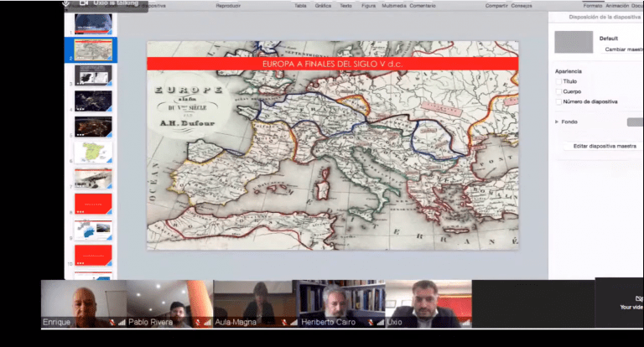644x347 pixels.
Task: Click Heriberto Cairo's video tile
Action: click(342, 304)
